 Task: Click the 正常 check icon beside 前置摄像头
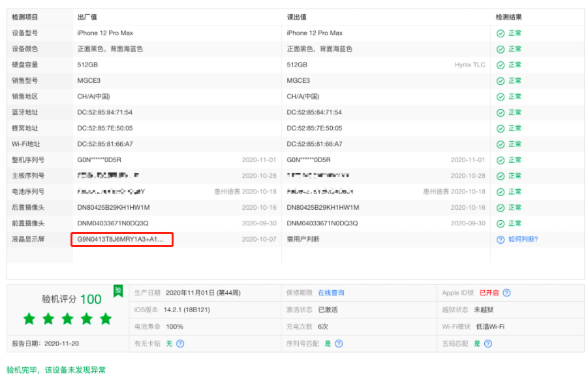point(502,223)
